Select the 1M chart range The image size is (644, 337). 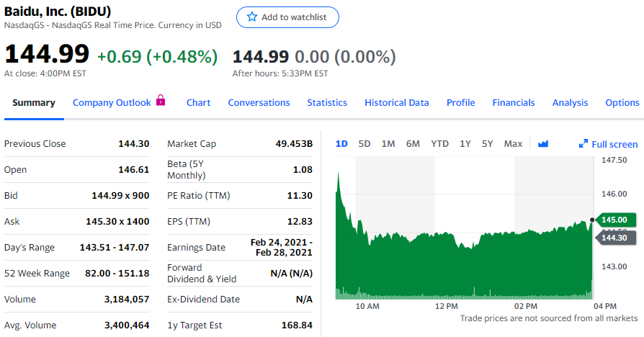tap(388, 144)
